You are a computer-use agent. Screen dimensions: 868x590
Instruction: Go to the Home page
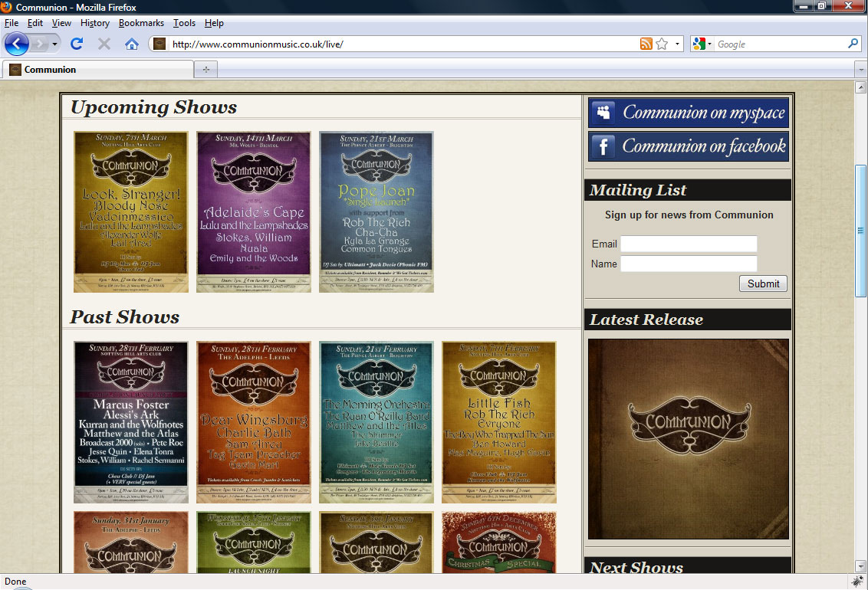click(x=132, y=44)
